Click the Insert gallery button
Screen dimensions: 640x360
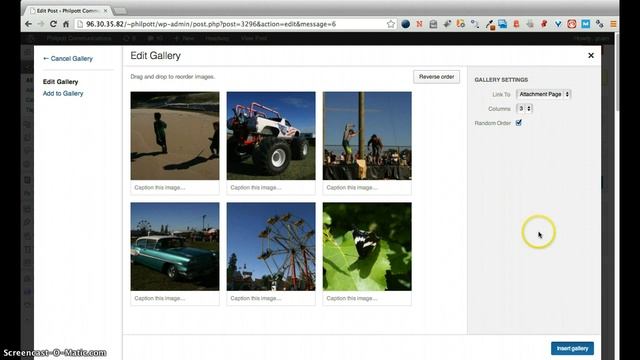pyautogui.click(x=572, y=348)
